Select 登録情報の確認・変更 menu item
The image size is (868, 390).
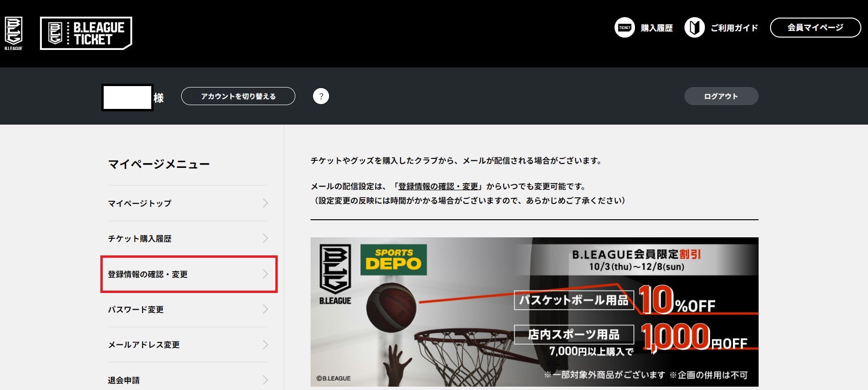click(x=188, y=274)
